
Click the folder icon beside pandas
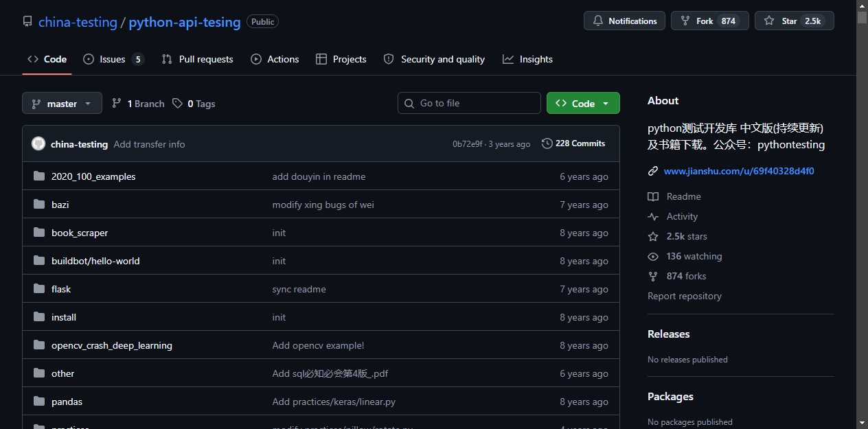tap(39, 402)
